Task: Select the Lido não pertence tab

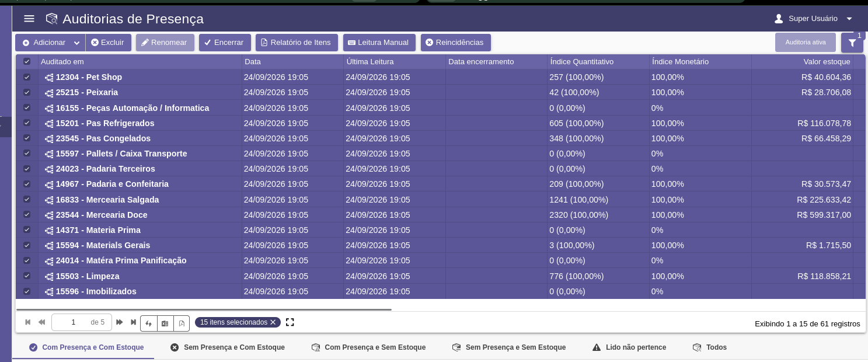Action: pos(629,347)
